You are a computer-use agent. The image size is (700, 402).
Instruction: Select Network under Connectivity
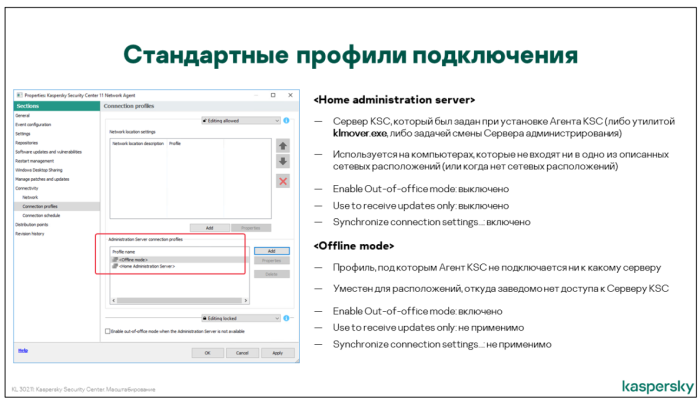pyautogui.click(x=30, y=197)
